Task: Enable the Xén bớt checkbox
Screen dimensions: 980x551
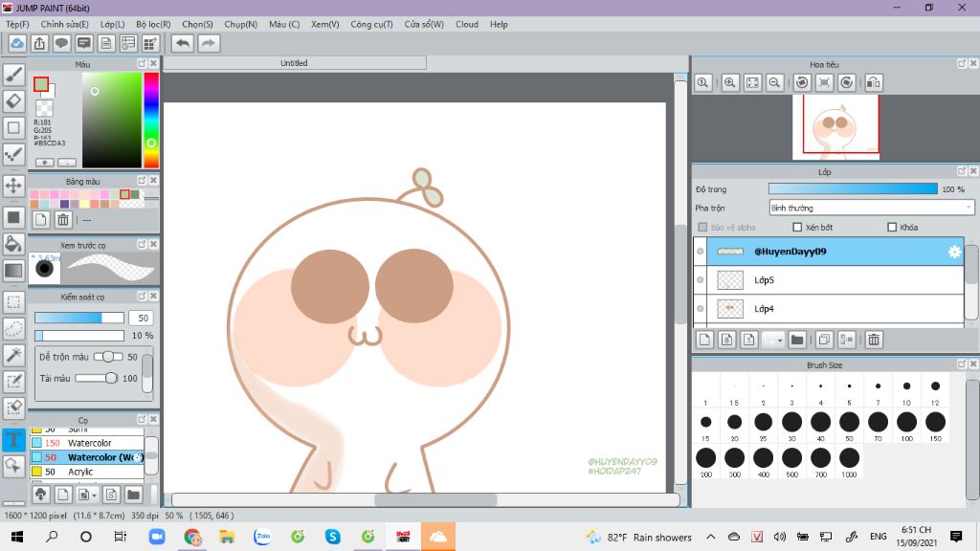Action: coord(797,228)
